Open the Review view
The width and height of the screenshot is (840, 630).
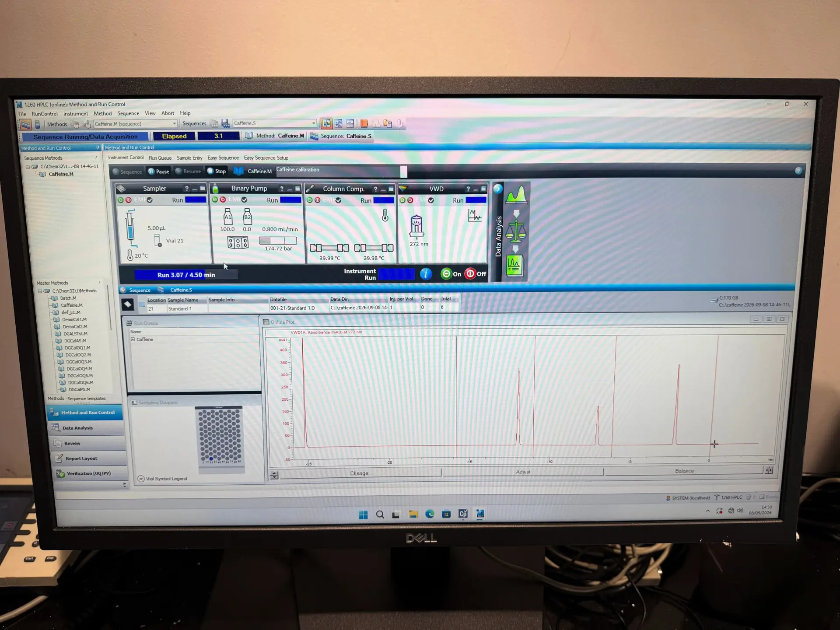87,443
